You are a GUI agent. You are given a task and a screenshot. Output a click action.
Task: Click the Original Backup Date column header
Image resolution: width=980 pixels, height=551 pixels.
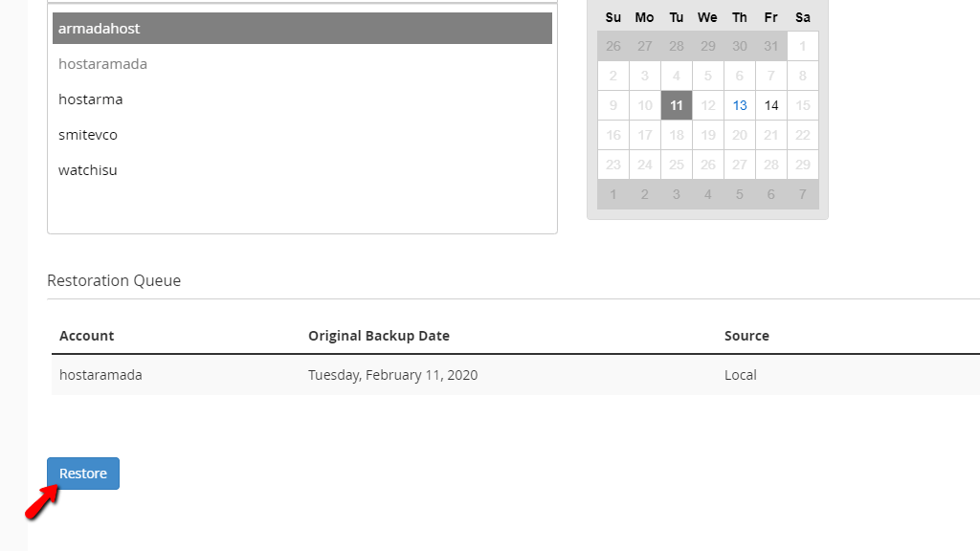pos(379,336)
